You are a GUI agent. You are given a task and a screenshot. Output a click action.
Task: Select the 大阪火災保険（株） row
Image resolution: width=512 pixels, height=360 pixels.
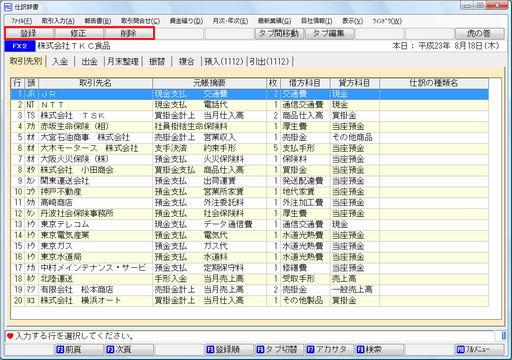pyautogui.click(x=250, y=159)
